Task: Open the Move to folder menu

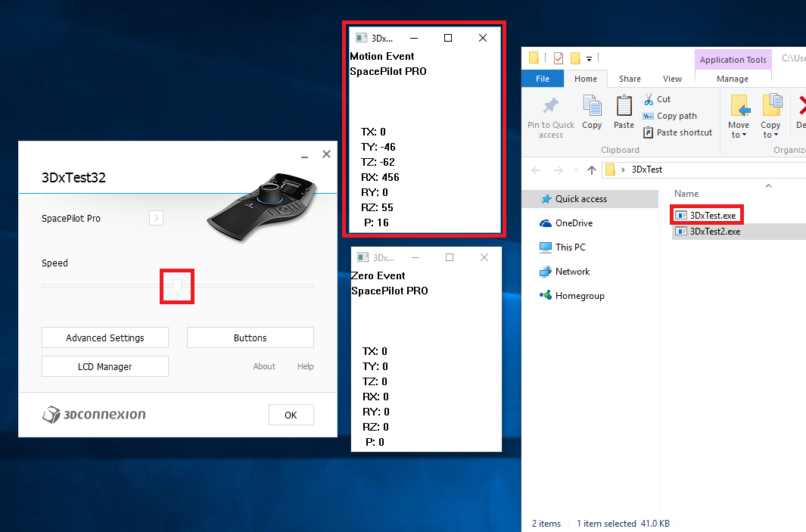Action: point(739,117)
